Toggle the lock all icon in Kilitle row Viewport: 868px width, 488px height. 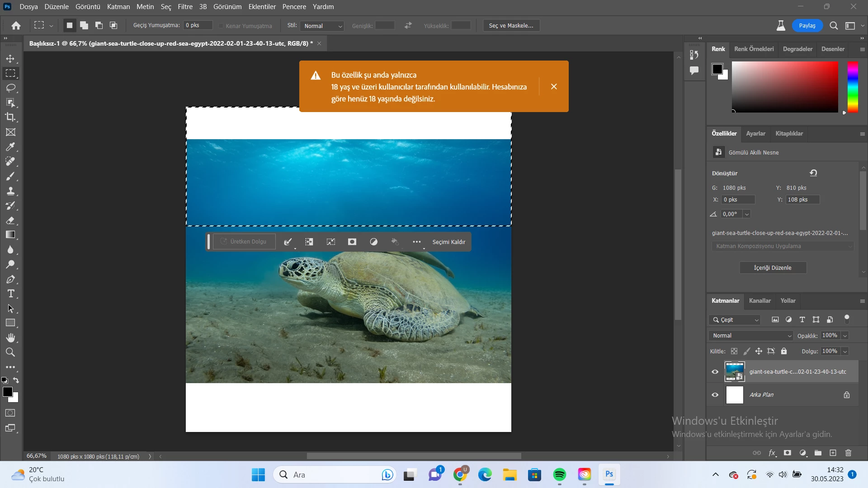tap(784, 351)
